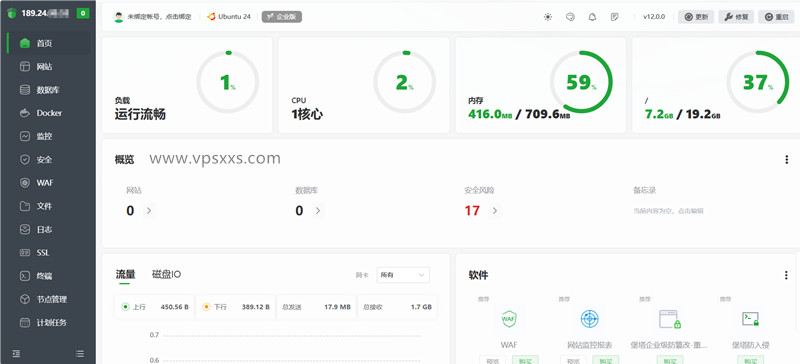Switch to the 磁盘IO tab
The height and width of the screenshot is (364, 800).
point(166,274)
